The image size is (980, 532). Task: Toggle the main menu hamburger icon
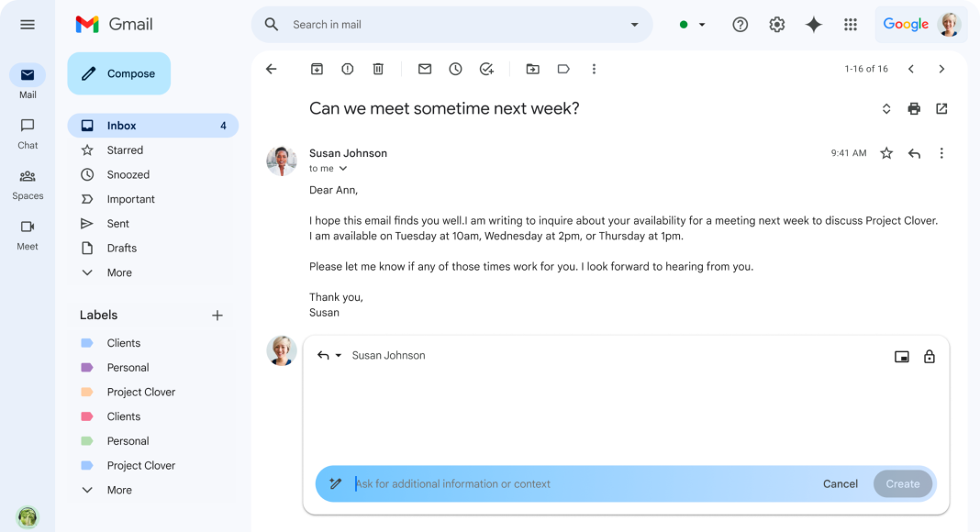[x=28, y=25]
